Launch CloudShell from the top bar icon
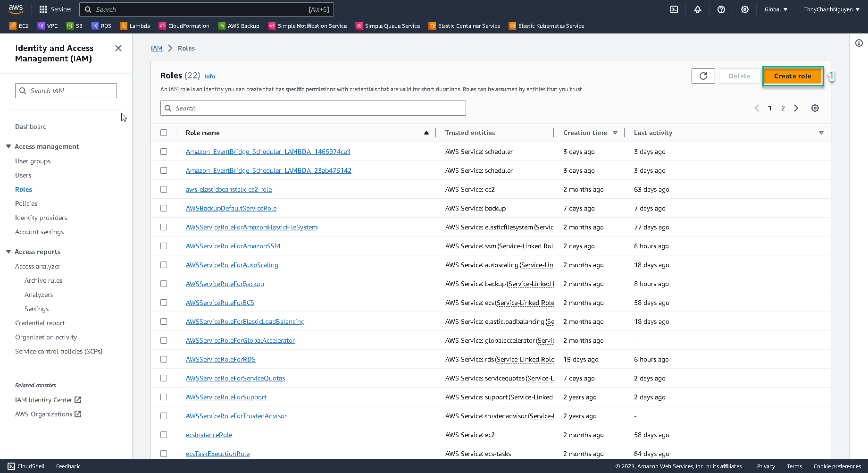The width and height of the screenshot is (868, 473). pyautogui.click(x=674, y=9)
